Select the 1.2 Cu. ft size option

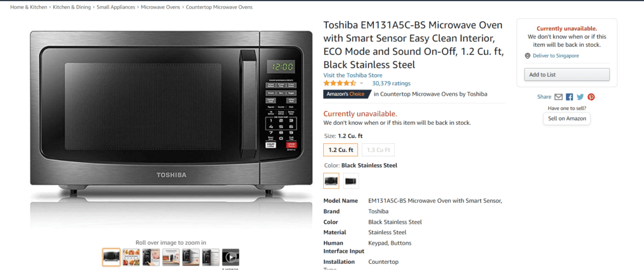pos(341,150)
